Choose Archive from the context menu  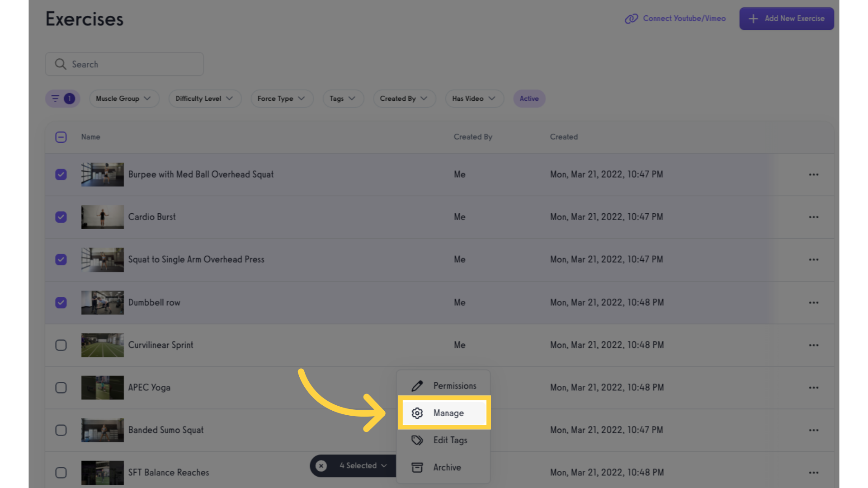[x=447, y=468]
